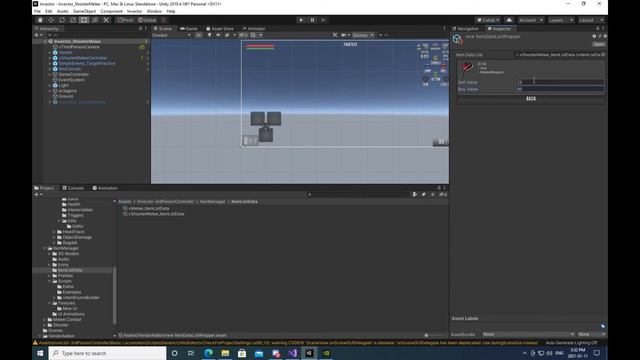Click the Project search field
Viewport: 640px width, 360px height.
point(358,195)
